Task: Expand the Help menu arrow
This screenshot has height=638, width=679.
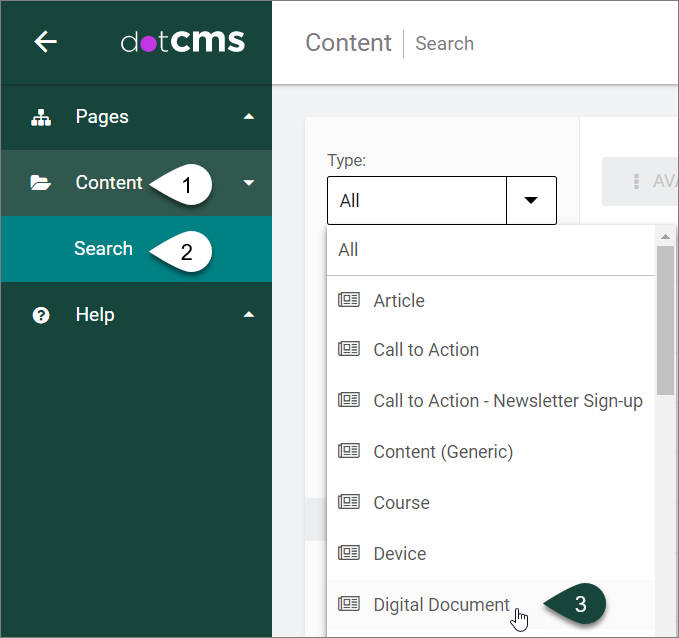Action: [249, 315]
